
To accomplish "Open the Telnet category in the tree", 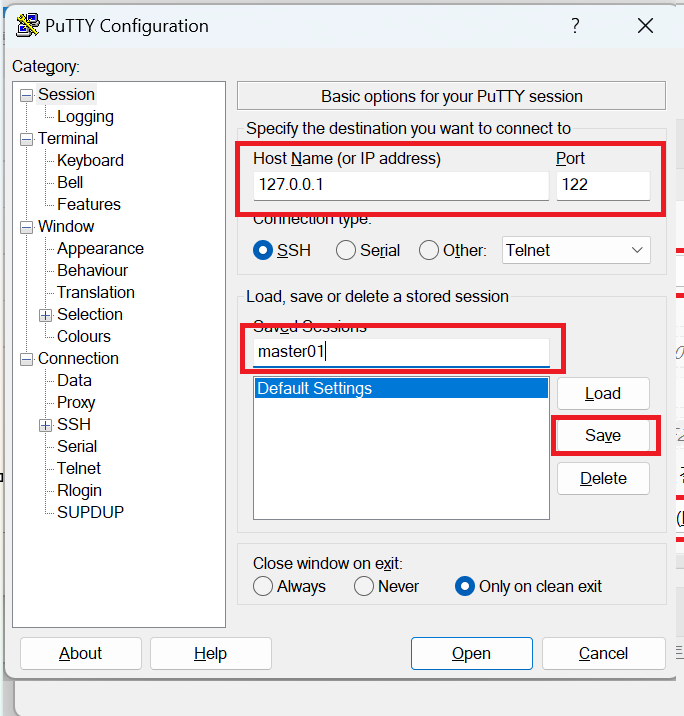I will 79,469.
